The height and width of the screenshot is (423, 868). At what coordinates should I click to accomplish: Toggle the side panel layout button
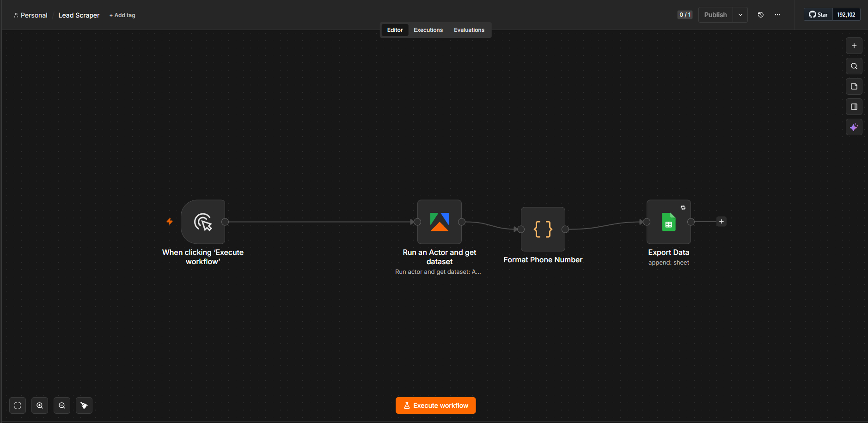(854, 107)
